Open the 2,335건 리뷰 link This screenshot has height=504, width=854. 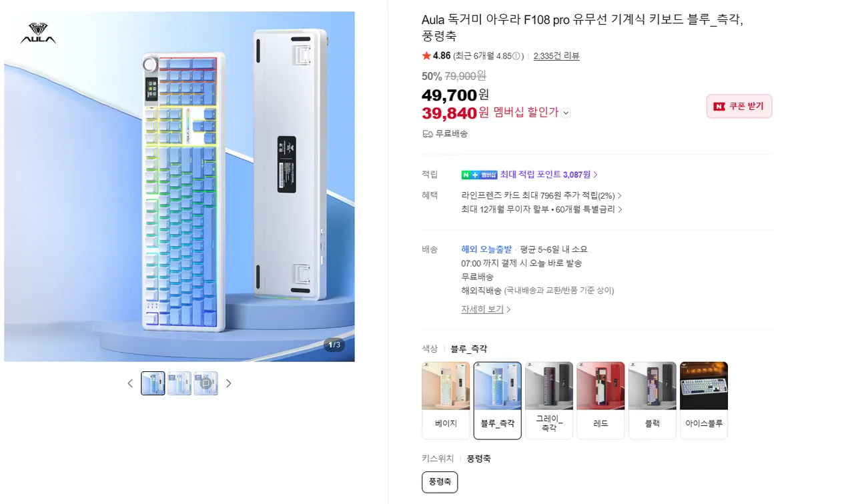[x=556, y=56]
